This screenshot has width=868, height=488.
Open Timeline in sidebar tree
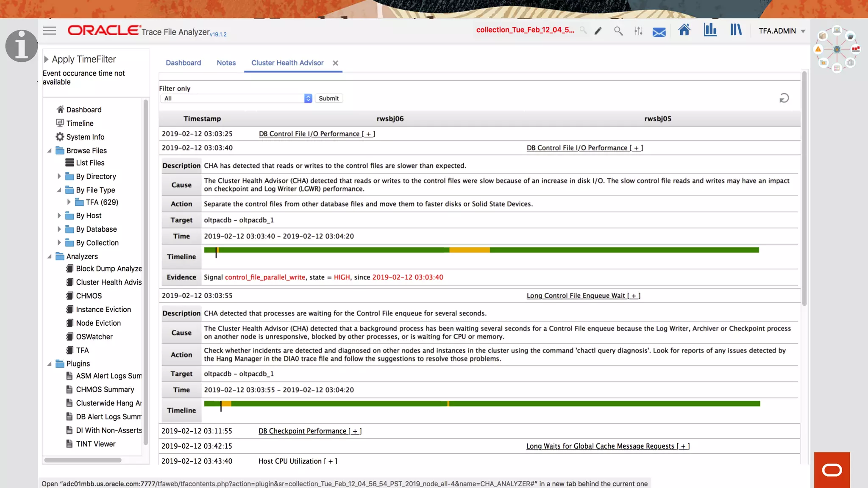click(80, 123)
